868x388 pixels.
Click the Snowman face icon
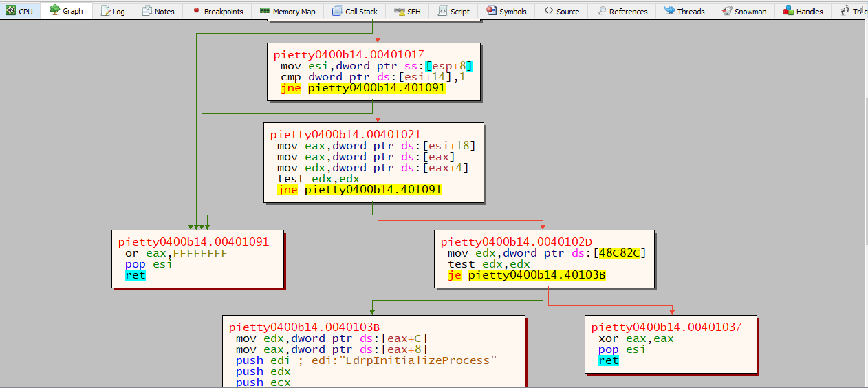726,11
